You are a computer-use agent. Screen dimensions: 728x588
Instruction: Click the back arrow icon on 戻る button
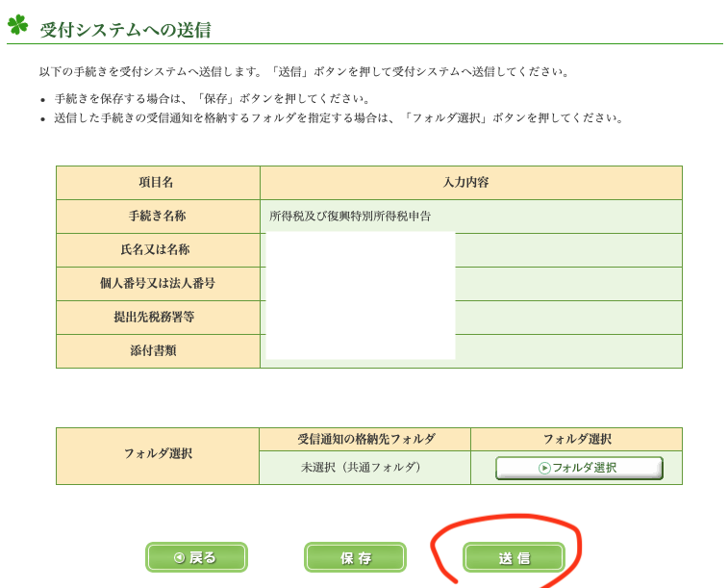(179, 558)
